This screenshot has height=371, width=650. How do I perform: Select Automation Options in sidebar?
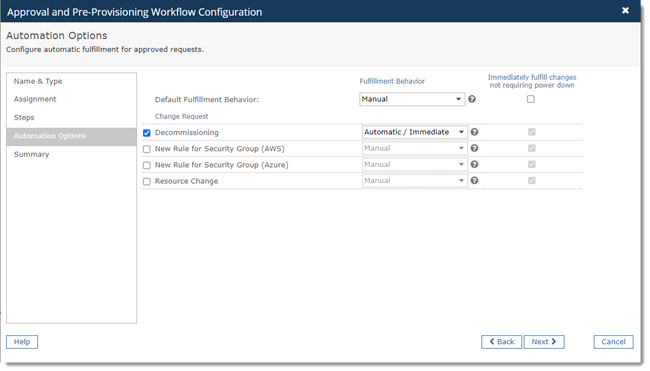(71, 136)
